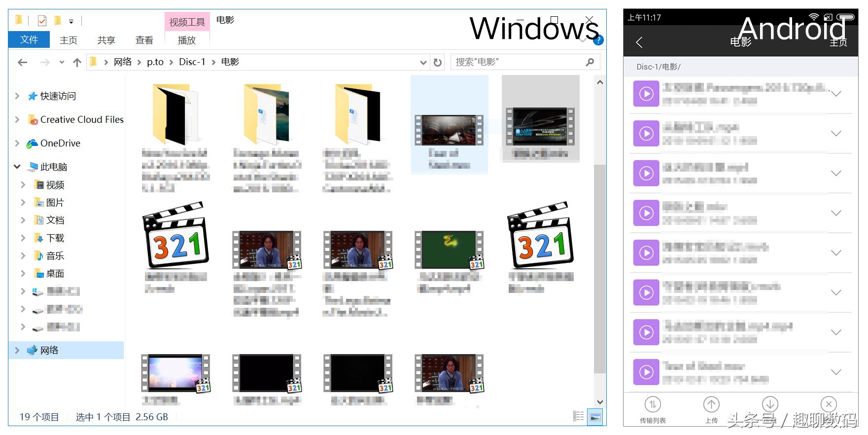Click the purple play icon of the first video
The height and width of the screenshot is (435, 868).
coord(646,94)
